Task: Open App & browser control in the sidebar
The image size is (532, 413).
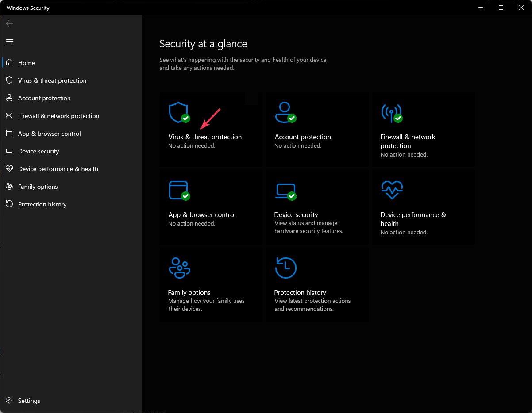Action: 49,133
